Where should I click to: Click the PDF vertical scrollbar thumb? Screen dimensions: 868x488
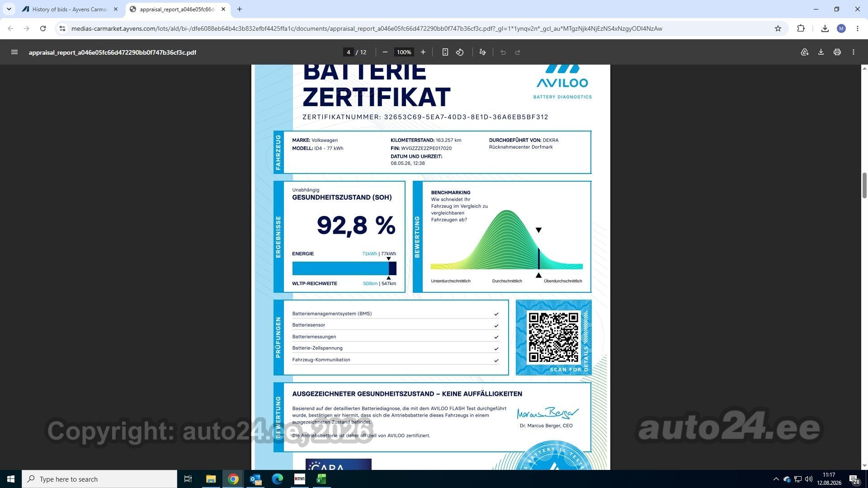864,185
